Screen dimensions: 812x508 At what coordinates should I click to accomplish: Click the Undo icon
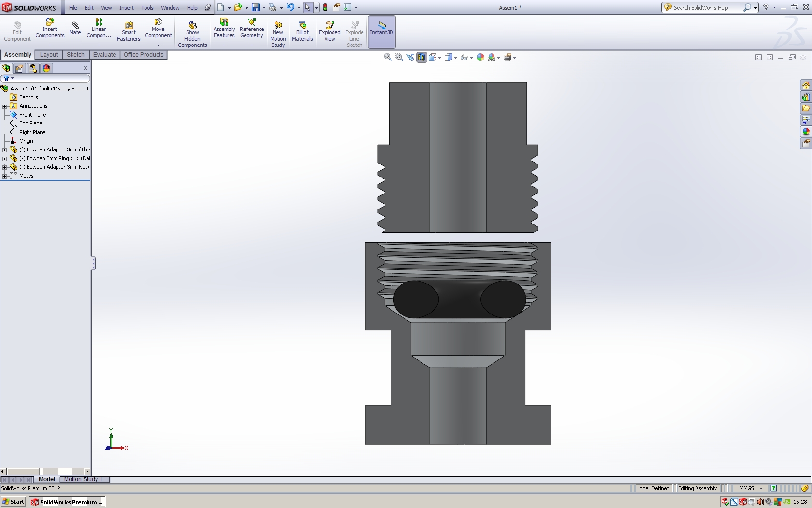290,7
